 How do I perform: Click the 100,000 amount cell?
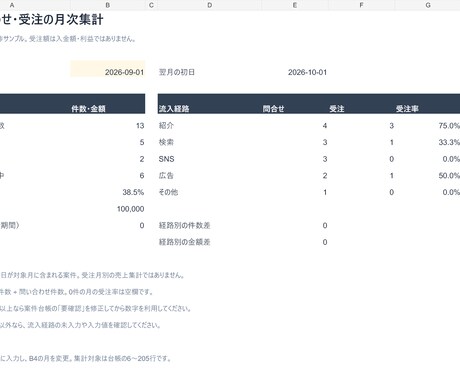131,209
